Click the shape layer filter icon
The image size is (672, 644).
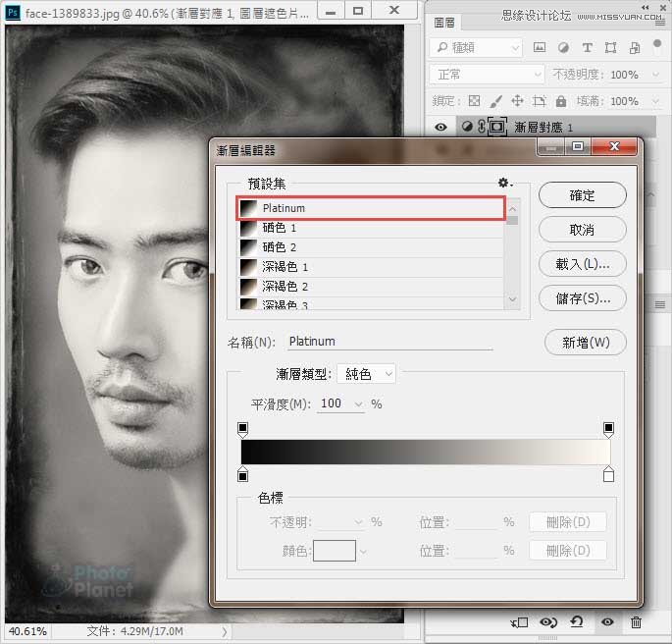click(x=610, y=47)
